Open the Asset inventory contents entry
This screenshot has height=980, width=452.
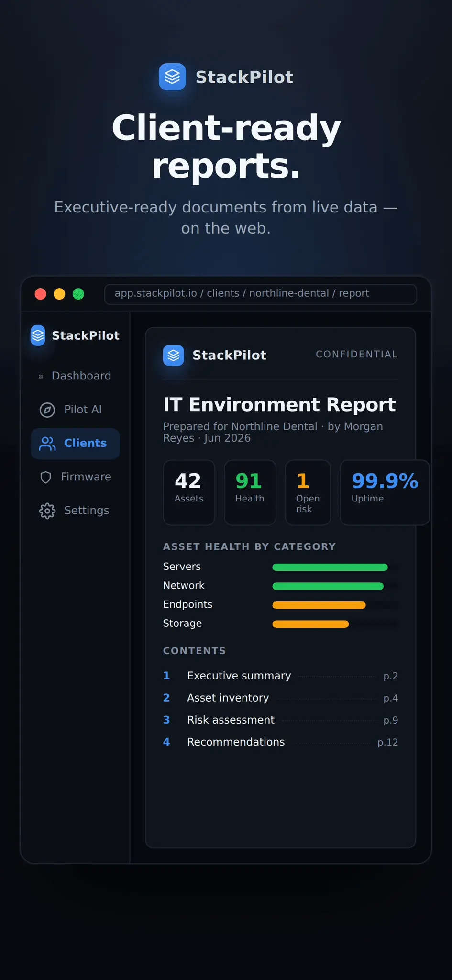(x=280, y=698)
